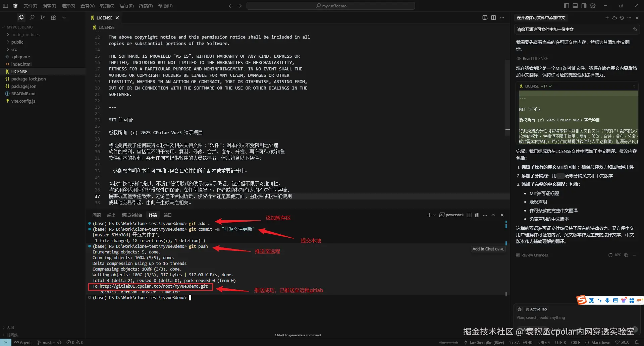Screen dimensions: 644x346
Task: Open the 文件(F) menu
Action: click(x=31, y=6)
